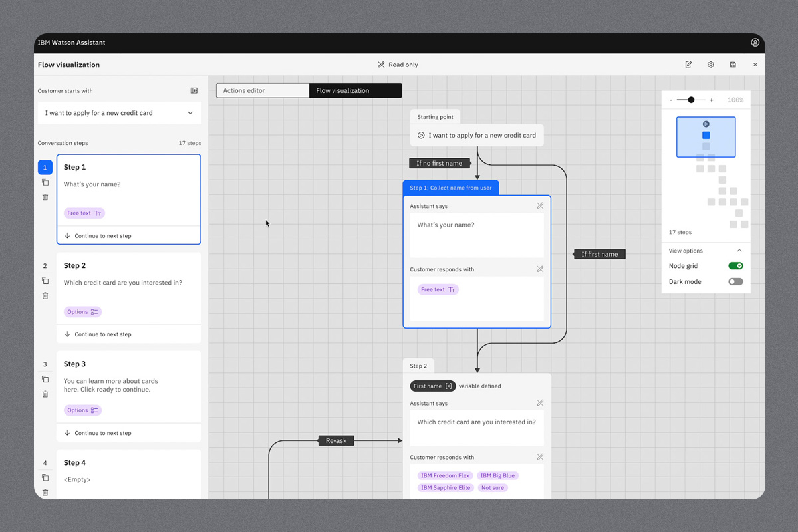The width and height of the screenshot is (798, 532).
Task: Click Options tag in Step 3 sidebar card
Action: pyautogui.click(x=82, y=410)
